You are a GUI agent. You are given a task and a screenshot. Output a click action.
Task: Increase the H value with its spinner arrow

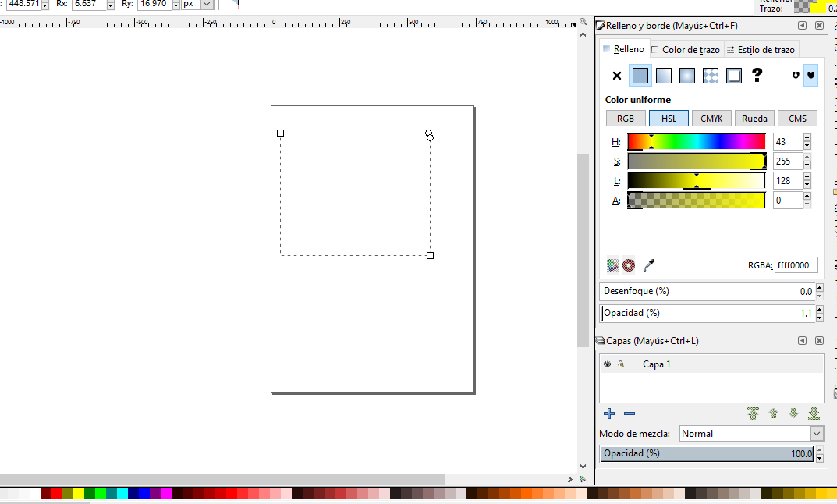[x=808, y=137]
